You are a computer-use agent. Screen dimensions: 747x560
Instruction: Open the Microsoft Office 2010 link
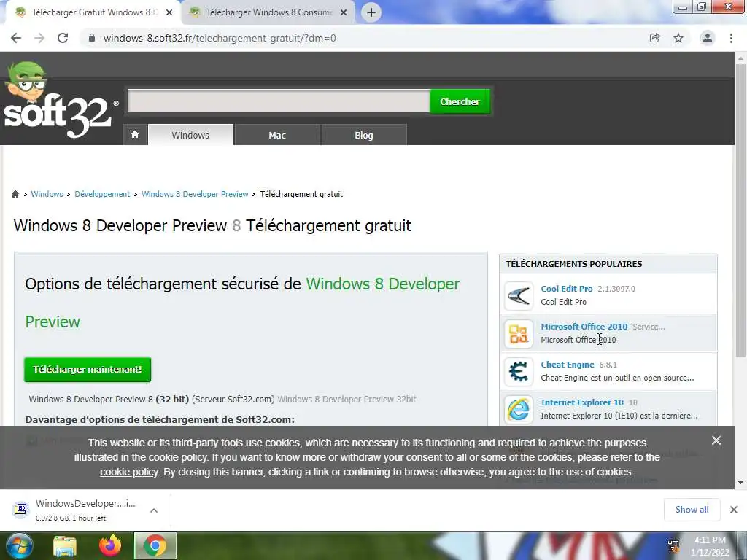[584, 327]
